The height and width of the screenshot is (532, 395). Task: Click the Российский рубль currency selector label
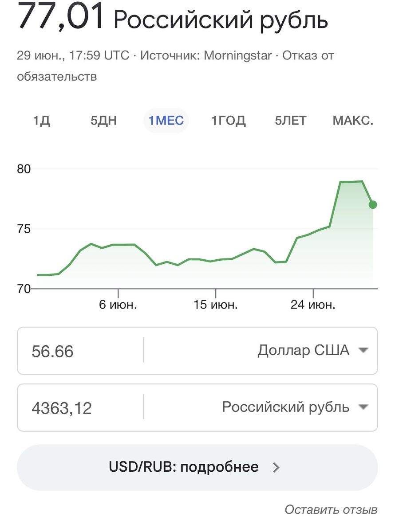pos(286,407)
